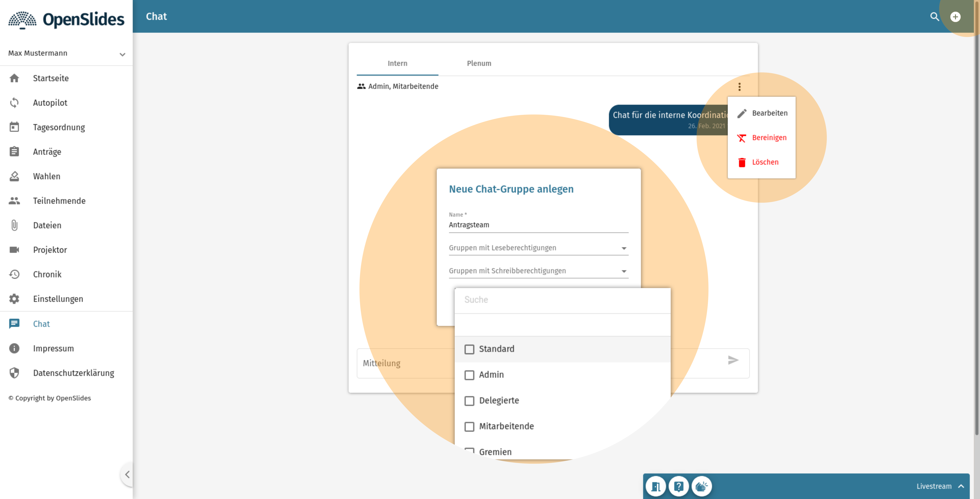Collapse the sidebar with the arrow button

pos(127,474)
